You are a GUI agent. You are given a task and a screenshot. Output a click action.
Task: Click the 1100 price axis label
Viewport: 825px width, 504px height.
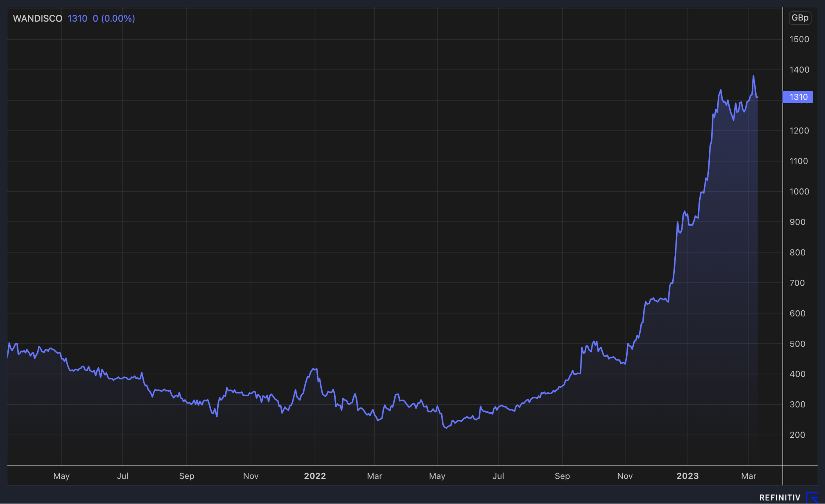tap(799, 161)
